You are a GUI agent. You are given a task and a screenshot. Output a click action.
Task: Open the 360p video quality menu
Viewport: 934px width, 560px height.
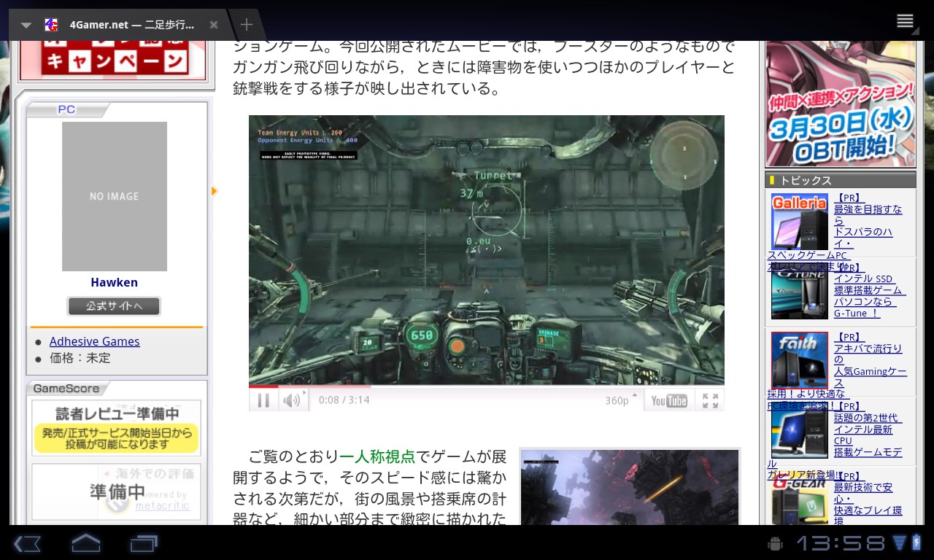pos(621,400)
